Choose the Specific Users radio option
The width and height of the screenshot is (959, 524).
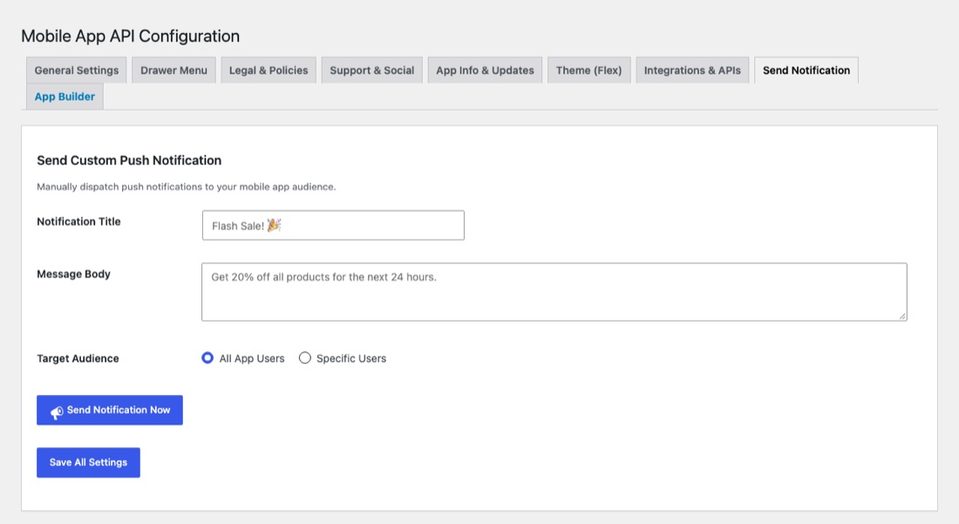point(305,358)
